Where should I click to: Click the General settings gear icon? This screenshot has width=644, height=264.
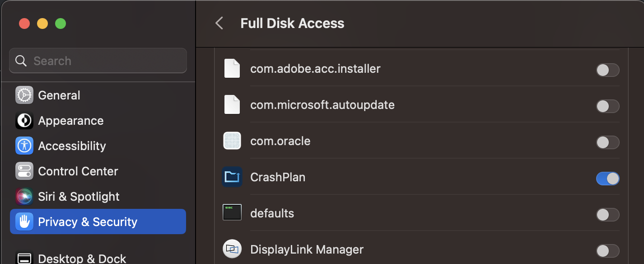[24, 95]
